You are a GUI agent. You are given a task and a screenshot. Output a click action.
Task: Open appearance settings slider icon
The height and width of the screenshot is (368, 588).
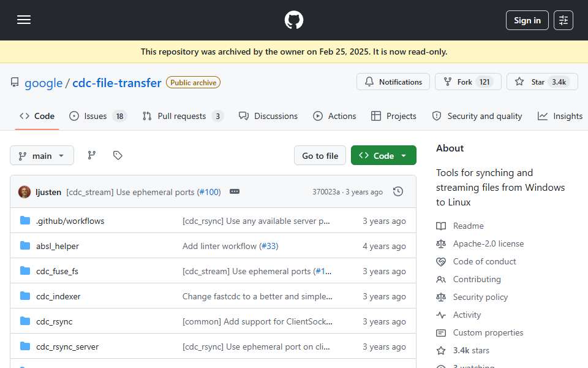[563, 20]
